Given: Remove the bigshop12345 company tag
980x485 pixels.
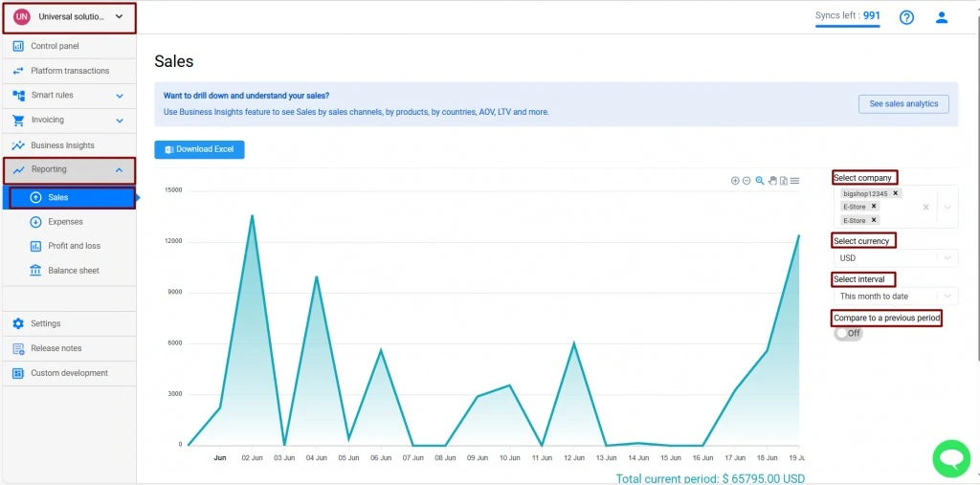Looking at the screenshot, I should [896, 193].
